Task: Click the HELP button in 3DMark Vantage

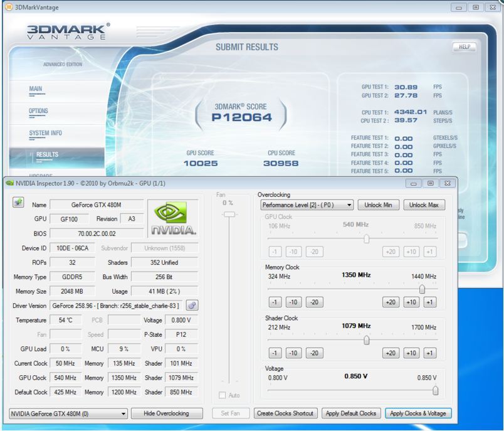Action: (x=464, y=47)
